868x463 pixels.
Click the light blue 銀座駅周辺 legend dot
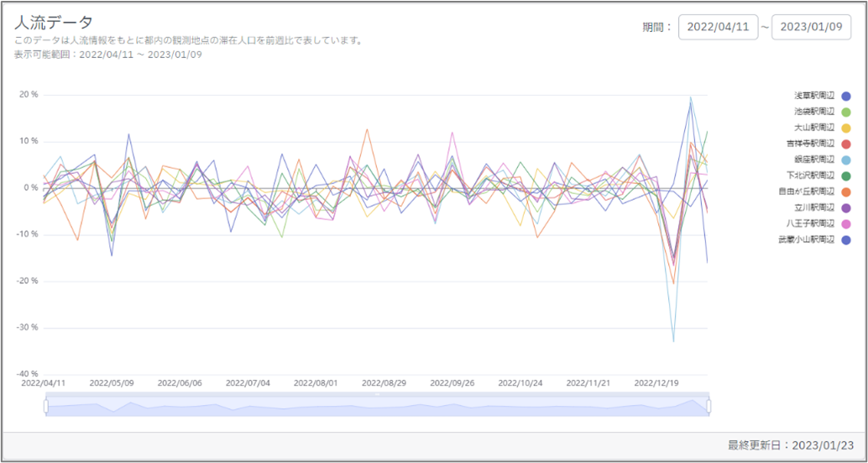pos(846,160)
